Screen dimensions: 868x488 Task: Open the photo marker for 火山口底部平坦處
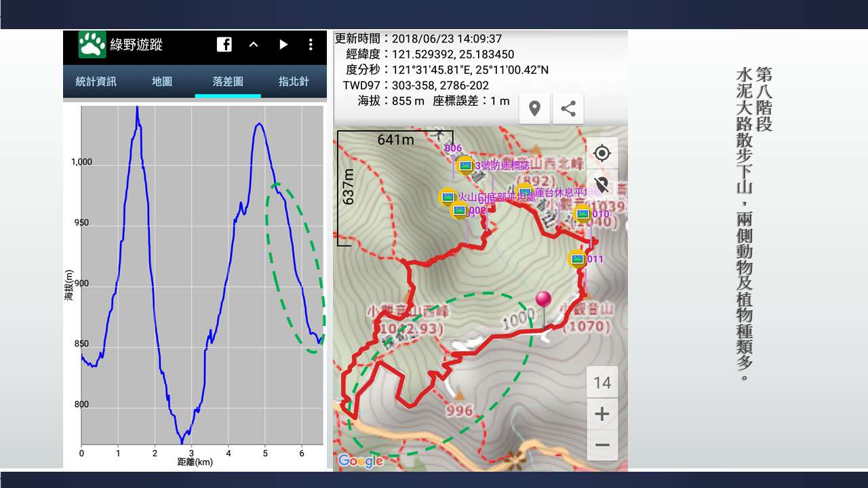pyautogui.click(x=448, y=197)
